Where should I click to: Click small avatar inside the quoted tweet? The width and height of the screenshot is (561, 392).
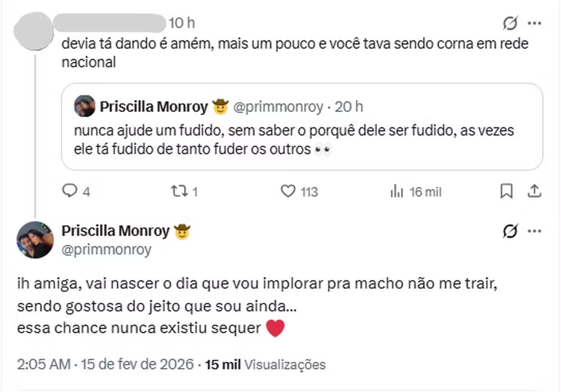point(85,106)
